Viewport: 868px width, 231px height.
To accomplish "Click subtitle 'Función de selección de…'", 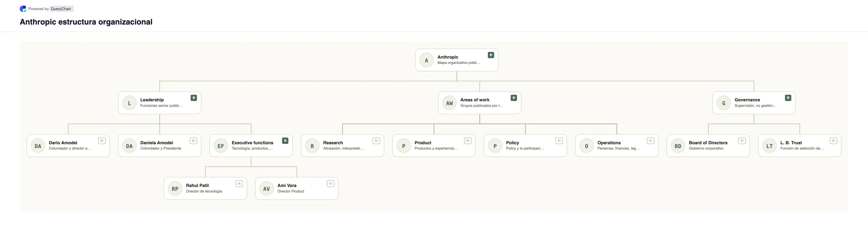I will tap(802, 148).
